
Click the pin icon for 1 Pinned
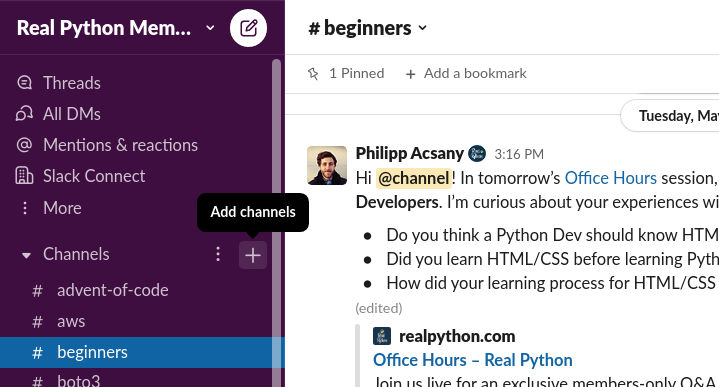click(x=313, y=74)
